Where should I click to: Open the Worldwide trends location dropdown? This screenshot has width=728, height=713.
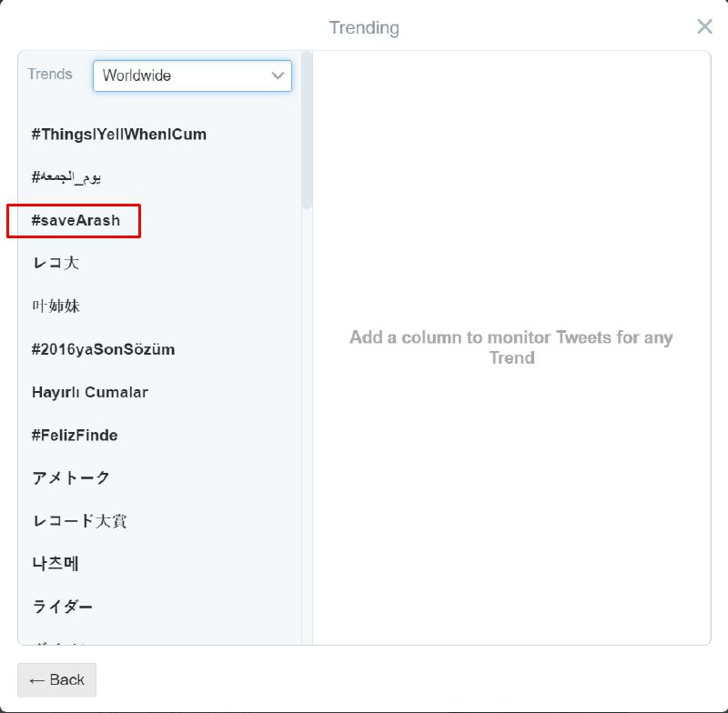(192, 75)
